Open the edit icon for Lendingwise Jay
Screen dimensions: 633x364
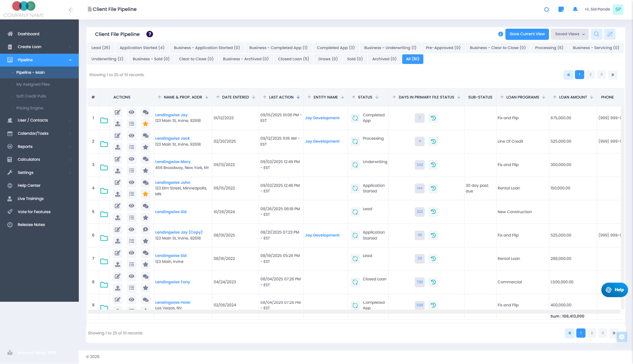pos(117,112)
